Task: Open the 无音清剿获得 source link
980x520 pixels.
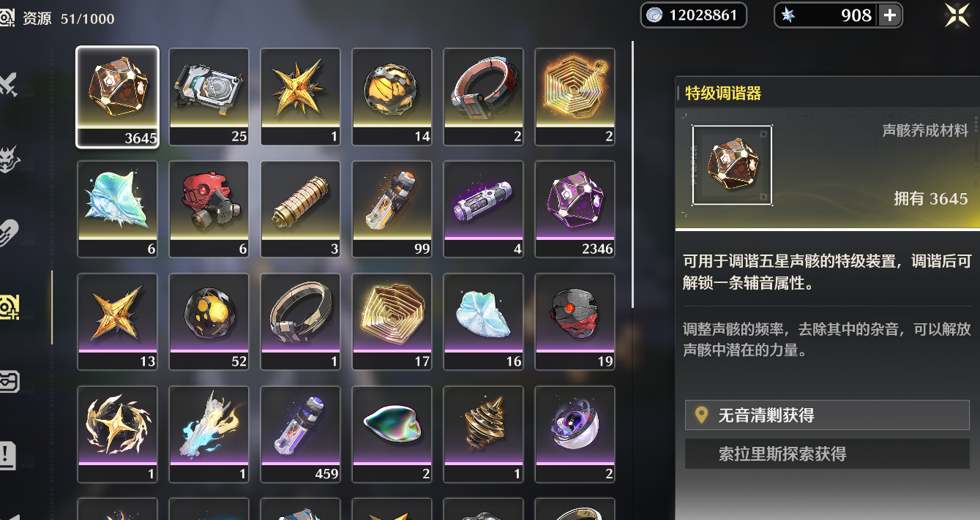Action: click(827, 415)
